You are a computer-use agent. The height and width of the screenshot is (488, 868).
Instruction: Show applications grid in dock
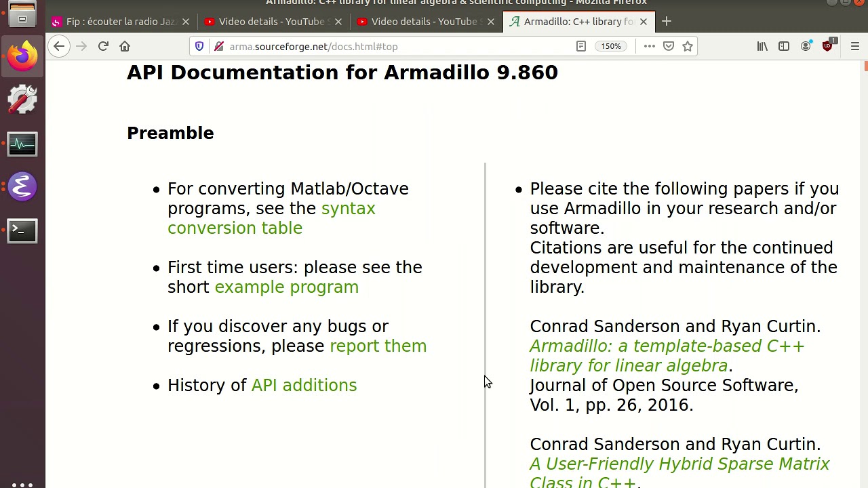point(22,485)
